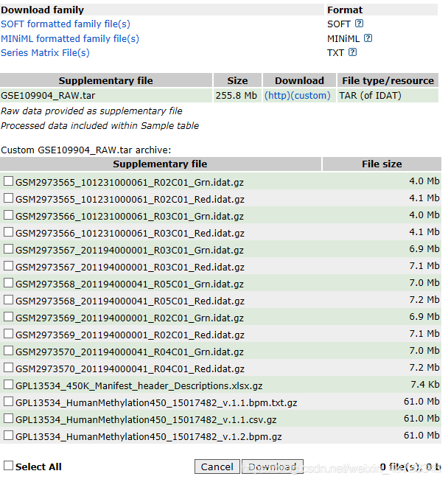Click the File size column header
448x482 pixels.
coord(382,164)
